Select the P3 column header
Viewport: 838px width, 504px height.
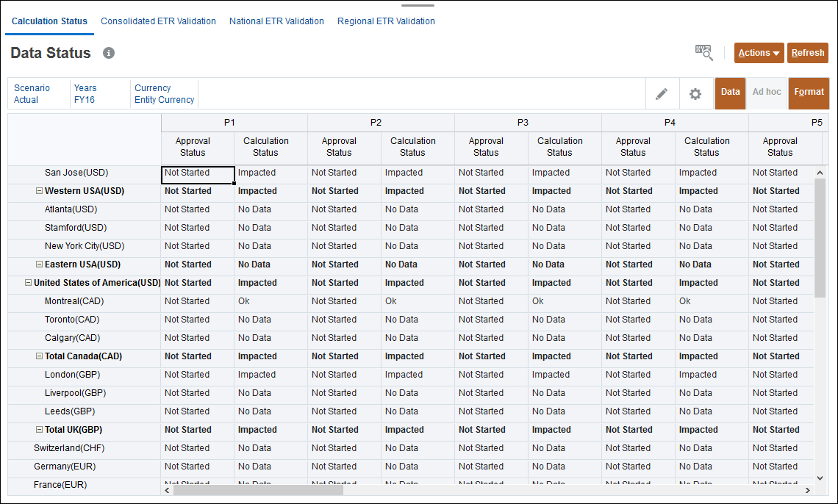click(x=528, y=122)
